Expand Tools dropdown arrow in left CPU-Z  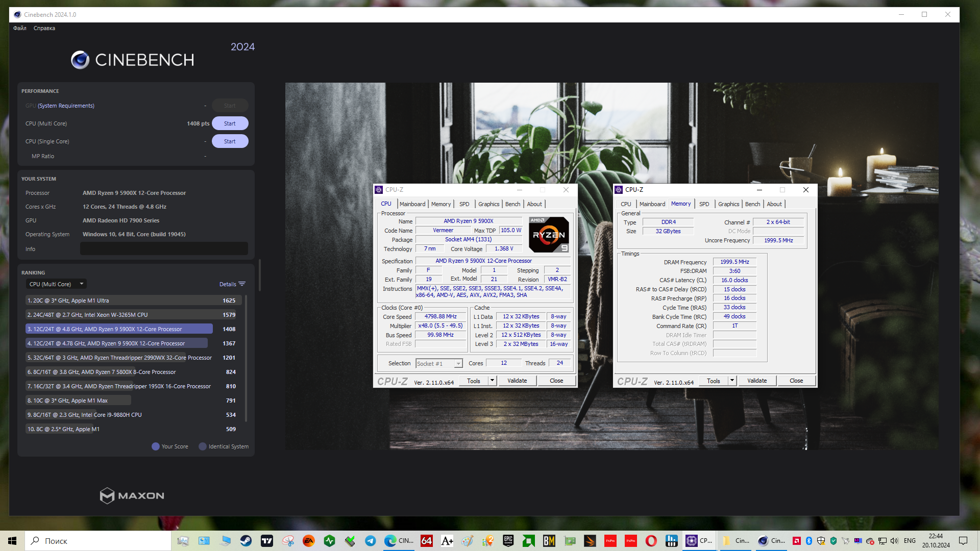[x=492, y=381]
